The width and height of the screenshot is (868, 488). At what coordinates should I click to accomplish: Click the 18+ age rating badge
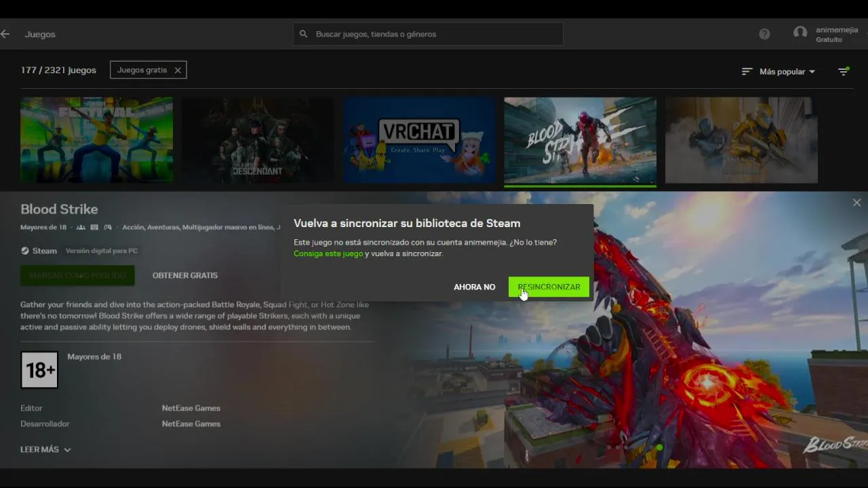pos(39,369)
